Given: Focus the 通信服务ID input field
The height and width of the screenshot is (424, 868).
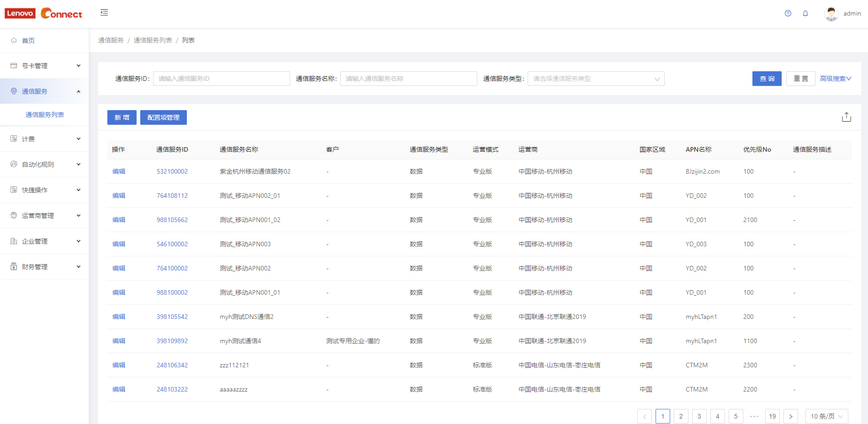Looking at the screenshot, I should (x=221, y=79).
